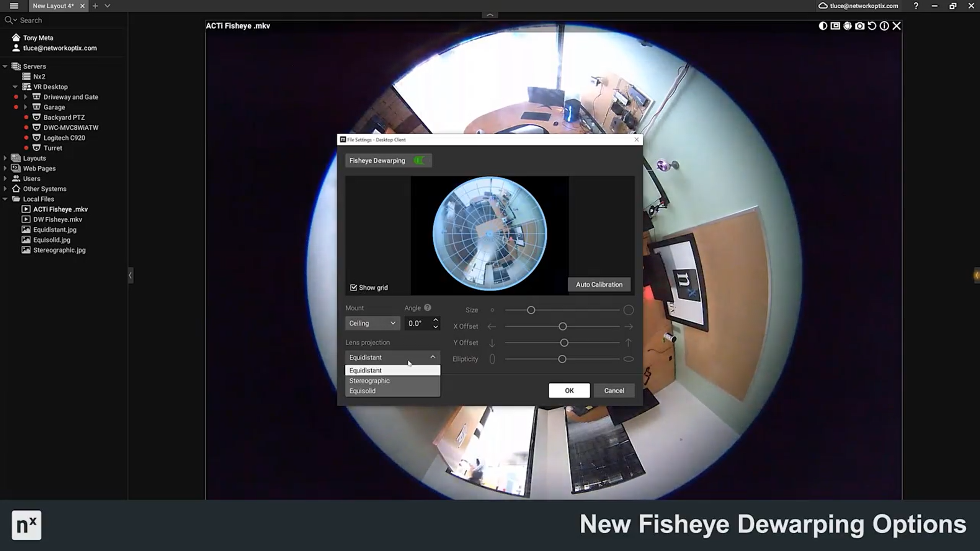
Task: Click the Angle help question mark icon
Action: 428,308
